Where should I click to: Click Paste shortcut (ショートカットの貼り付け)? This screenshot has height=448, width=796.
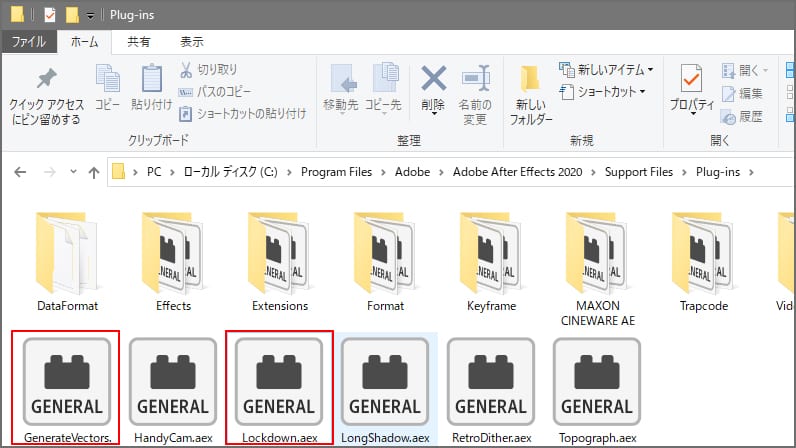pos(243,113)
